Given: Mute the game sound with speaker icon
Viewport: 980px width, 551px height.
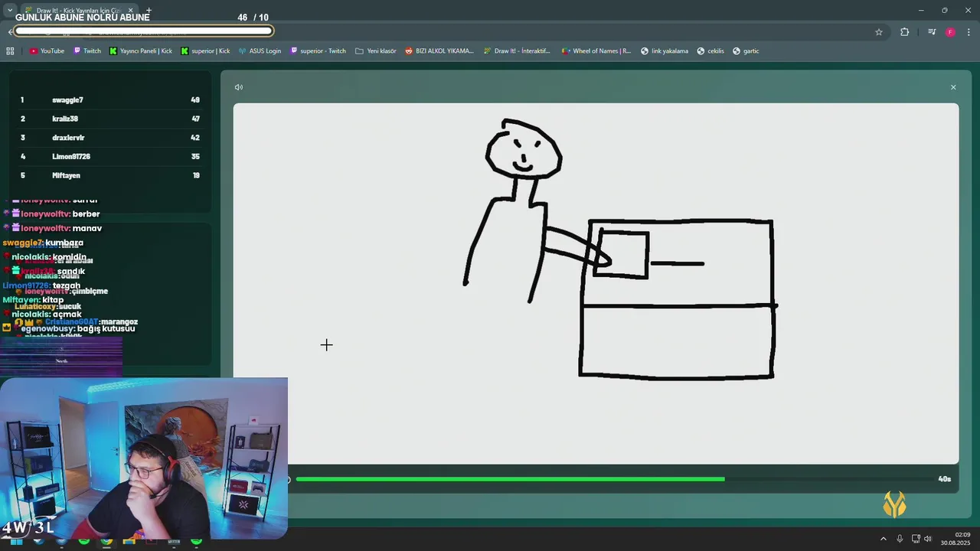Looking at the screenshot, I should [239, 87].
